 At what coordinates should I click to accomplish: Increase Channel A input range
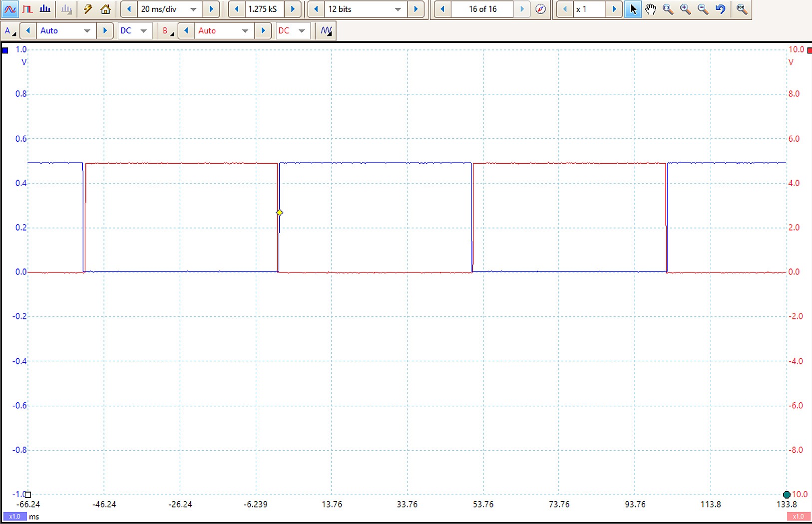(x=105, y=31)
